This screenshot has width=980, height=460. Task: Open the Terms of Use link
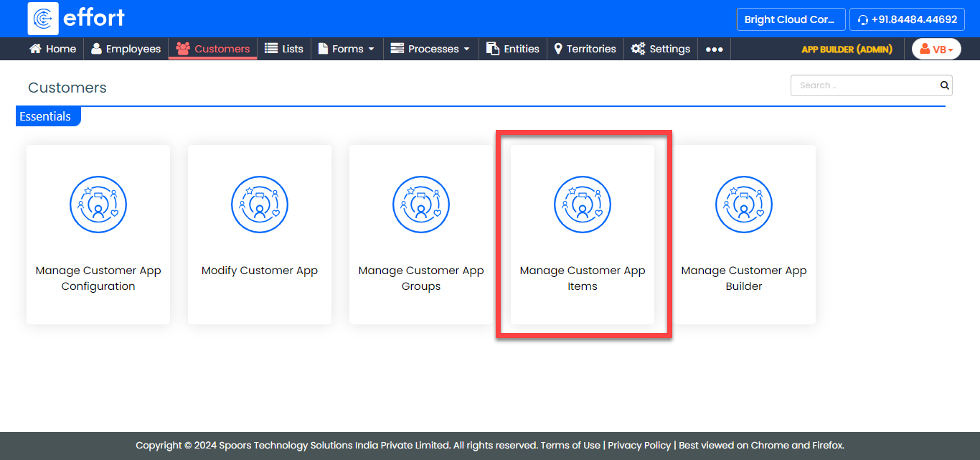[570, 445]
